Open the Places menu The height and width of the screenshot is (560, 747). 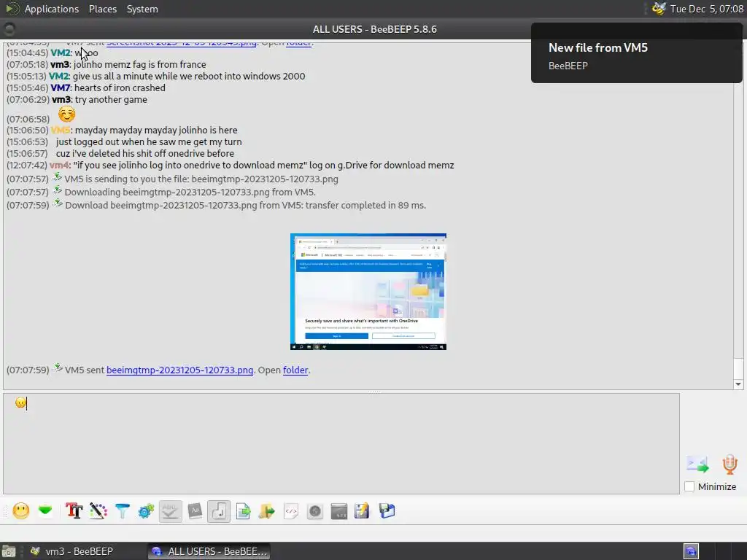(103, 9)
